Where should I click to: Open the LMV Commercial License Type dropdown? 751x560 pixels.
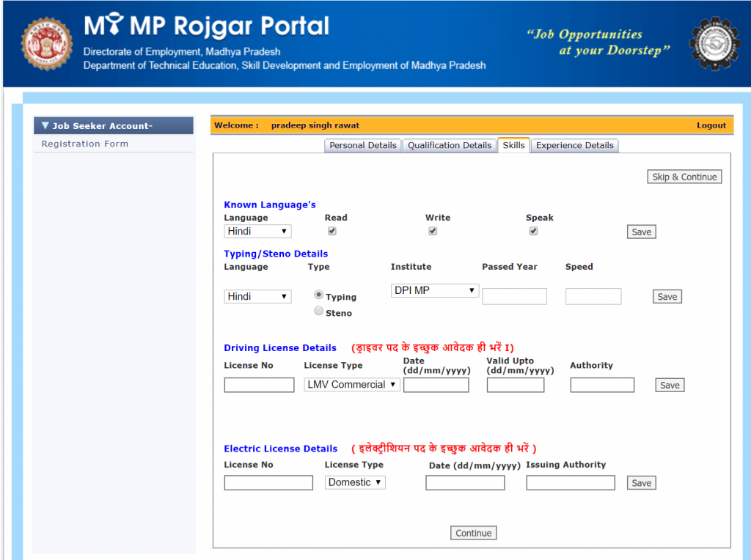(x=351, y=384)
